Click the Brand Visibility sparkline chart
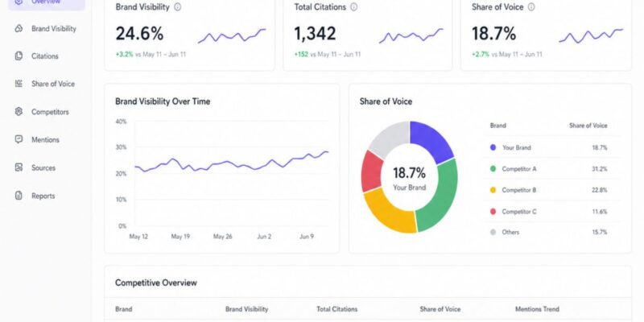The height and width of the screenshot is (322, 644). [232, 35]
